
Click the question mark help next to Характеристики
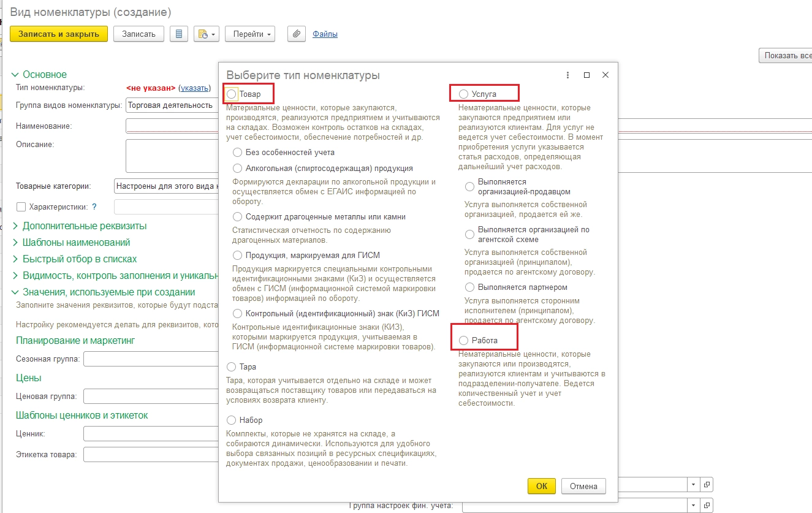(x=94, y=207)
